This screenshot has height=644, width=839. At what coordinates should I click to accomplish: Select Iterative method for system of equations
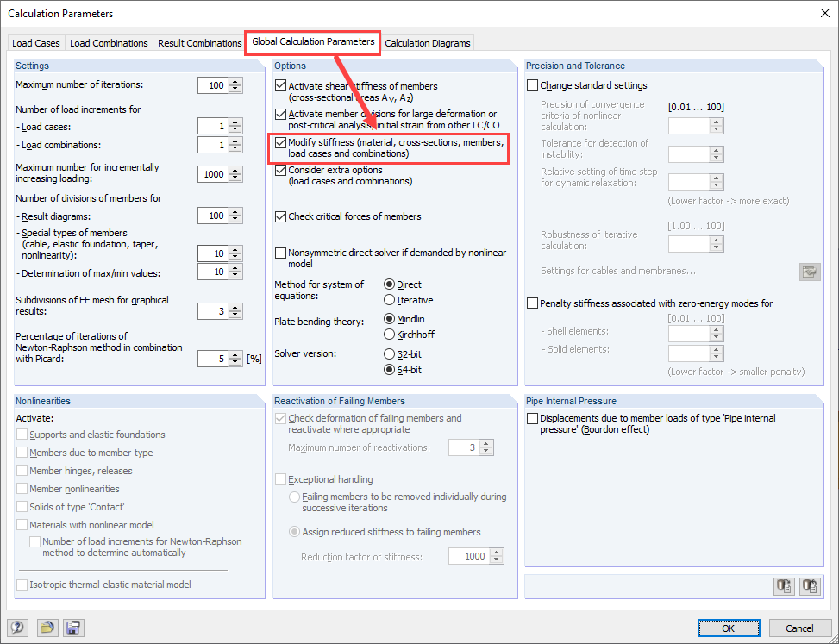390,300
